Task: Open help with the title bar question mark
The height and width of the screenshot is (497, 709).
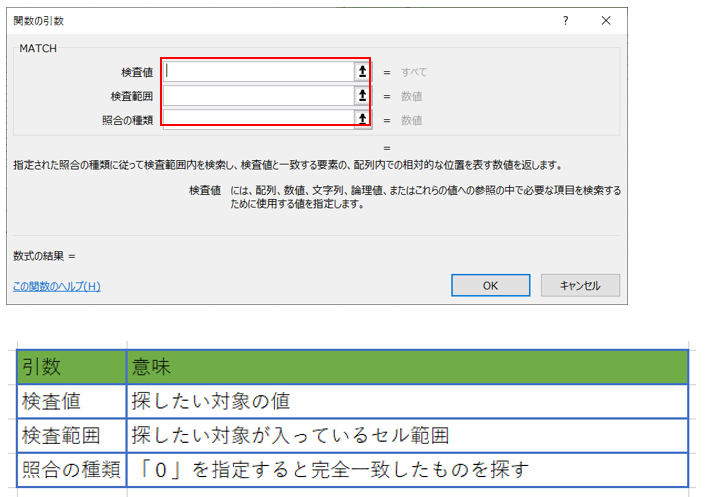Action: click(566, 20)
